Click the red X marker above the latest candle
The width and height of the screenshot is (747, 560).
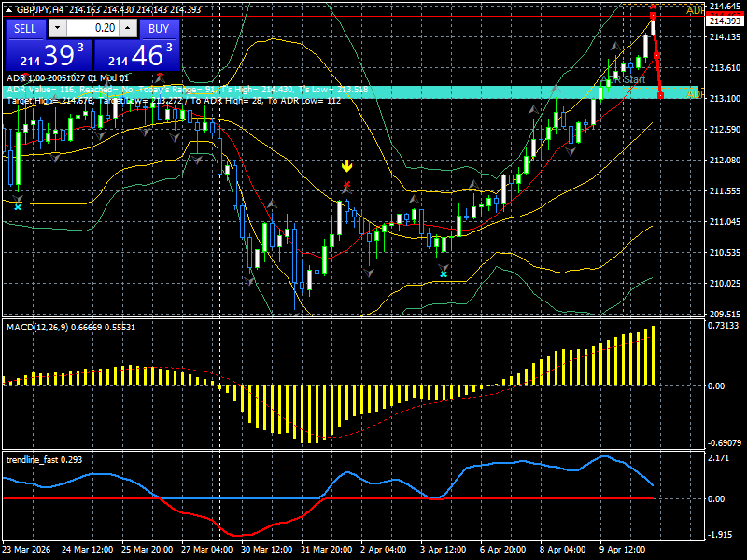[x=653, y=7]
